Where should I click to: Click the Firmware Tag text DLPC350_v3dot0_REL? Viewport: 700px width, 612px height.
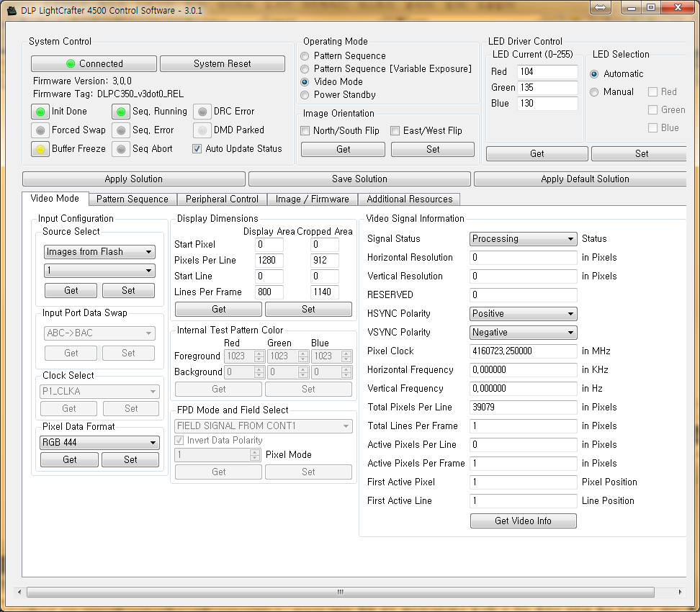click(x=140, y=94)
